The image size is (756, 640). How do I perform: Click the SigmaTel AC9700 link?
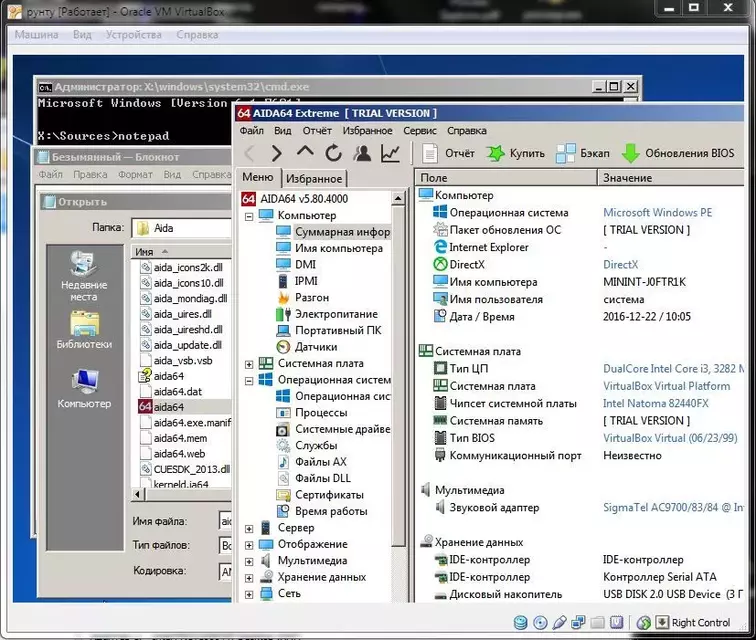(673, 508)
